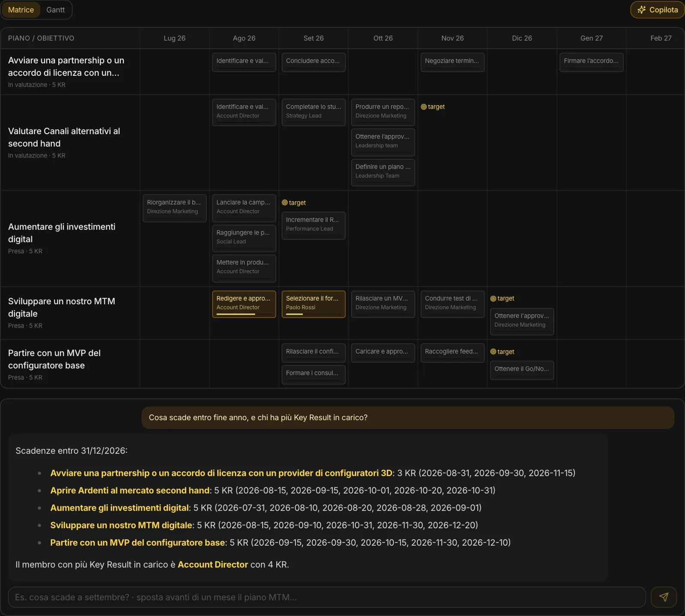Viewport: 685px width, 616px height.
Task: Open the Copilota assistant button
Action: (657, 10)
